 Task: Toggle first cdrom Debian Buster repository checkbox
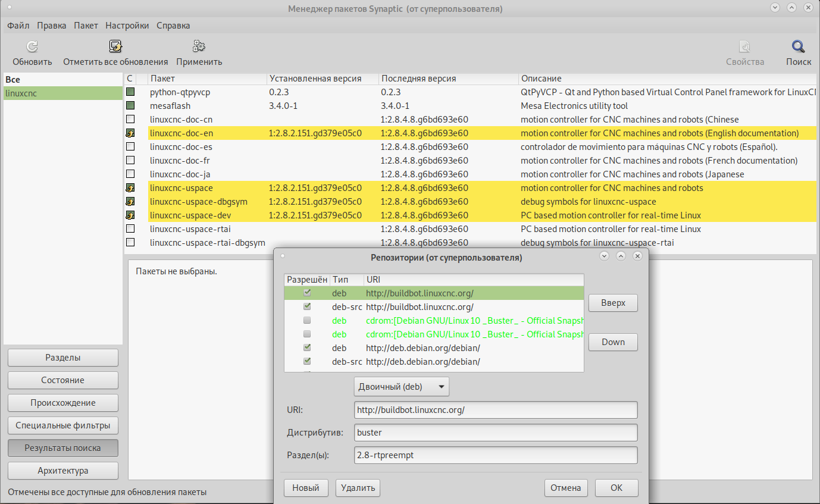(x=307, y=321)
